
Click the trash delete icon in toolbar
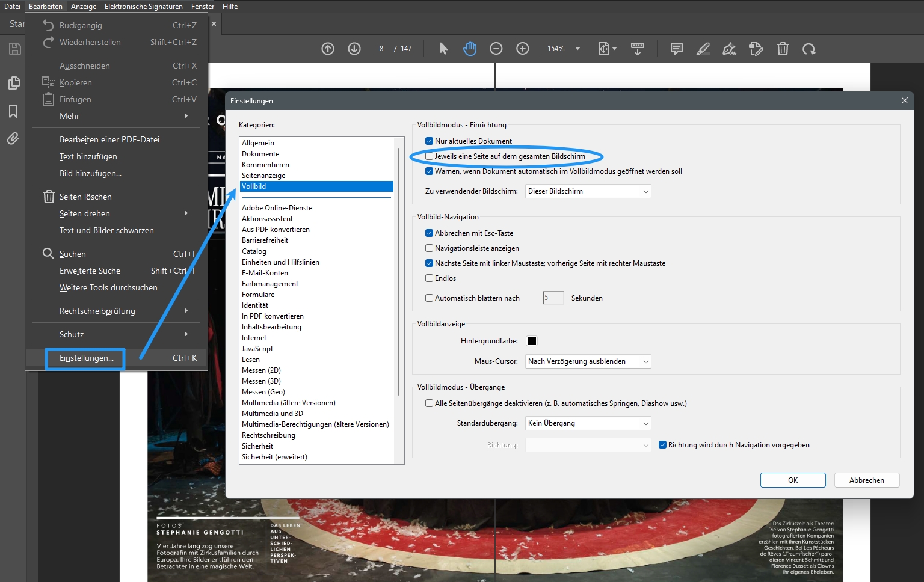(783, 49)
